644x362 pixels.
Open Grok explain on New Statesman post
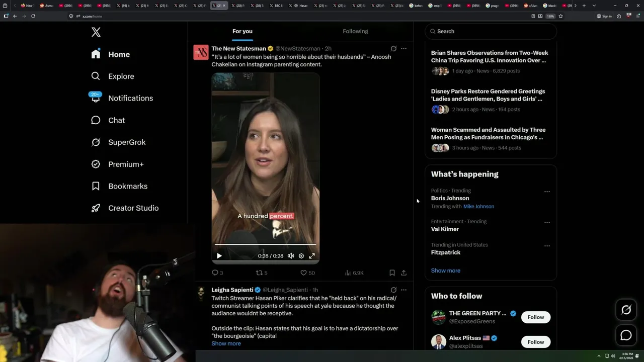[393, 49]
